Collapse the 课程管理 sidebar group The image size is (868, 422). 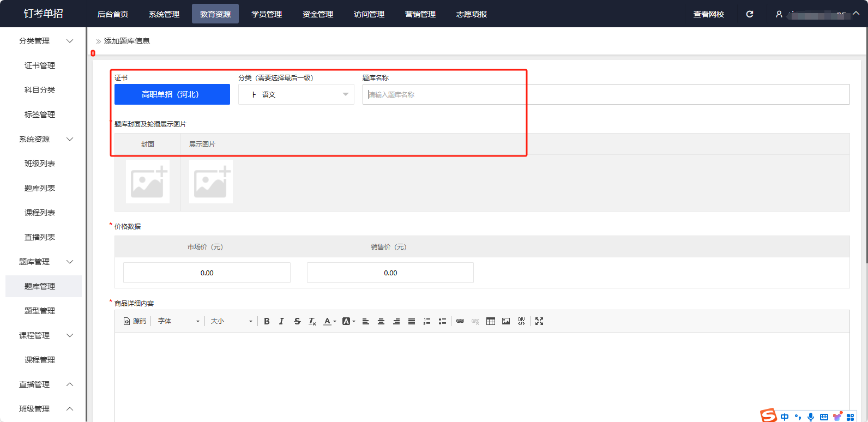70,335
